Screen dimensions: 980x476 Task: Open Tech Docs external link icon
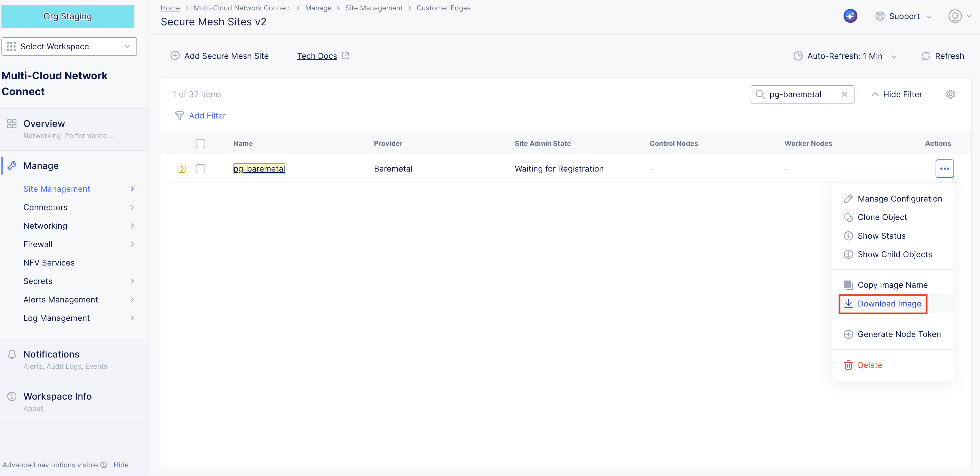[345, 56]
